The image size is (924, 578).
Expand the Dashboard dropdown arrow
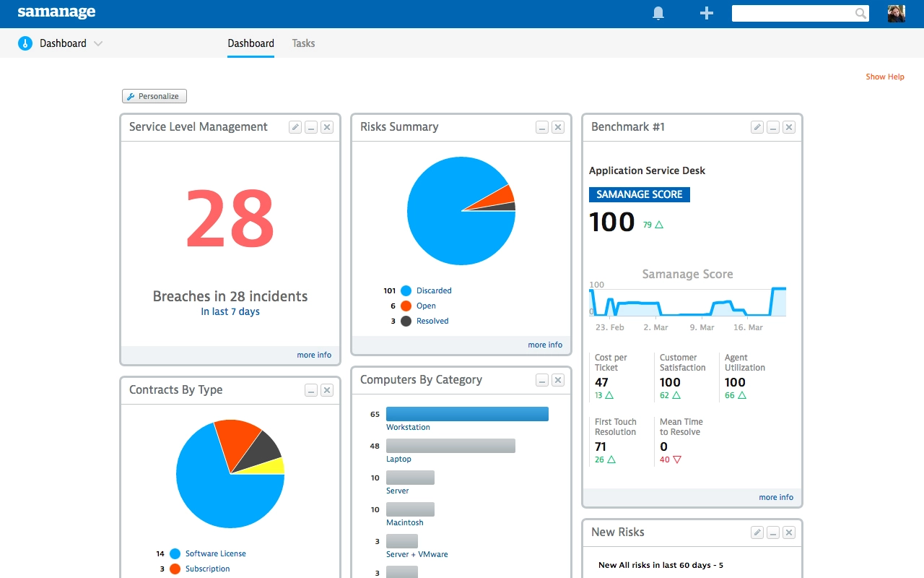pyautogui.click(x=98, y=43)
